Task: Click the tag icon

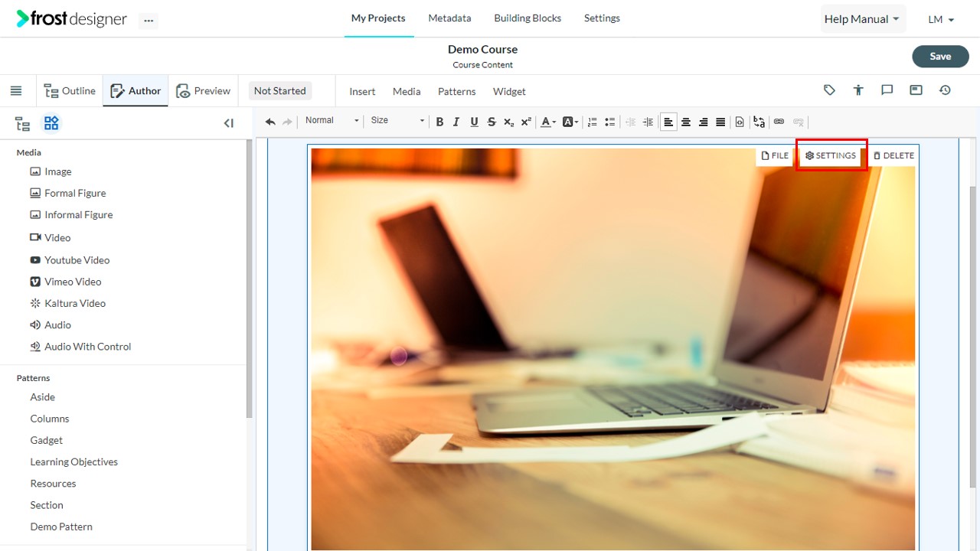Action: tap(829, 90)
